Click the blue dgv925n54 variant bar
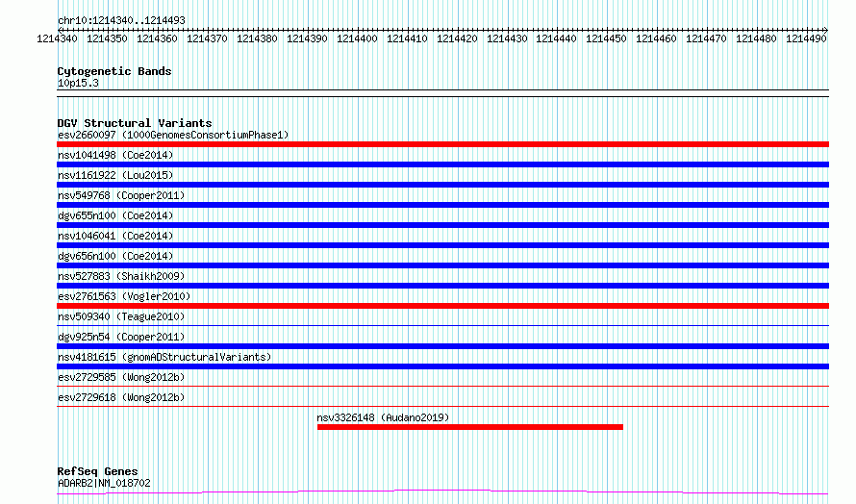Viewport: 856px width, 504px height. coord(442,346)
